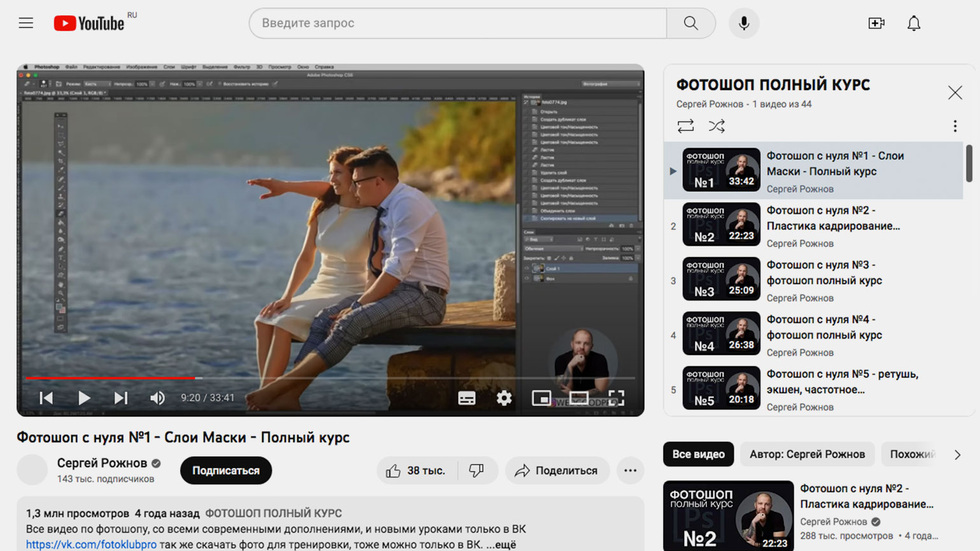Click the Поделиться share button
The width and height of the screenshot is (980, 551).
click(x=557, y=471)
